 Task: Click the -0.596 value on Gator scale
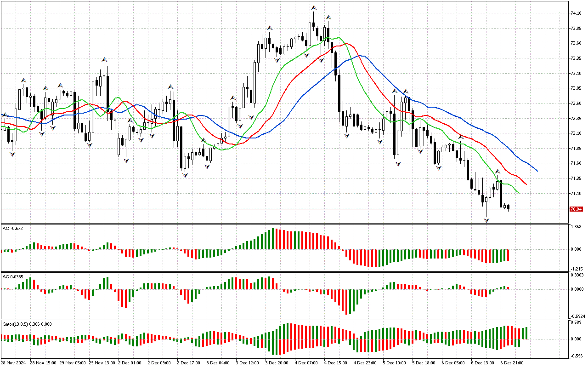point(576,356)
